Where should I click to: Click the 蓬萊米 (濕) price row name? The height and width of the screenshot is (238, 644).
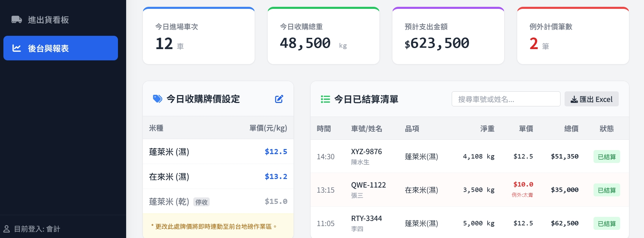[x=169, y=151]
